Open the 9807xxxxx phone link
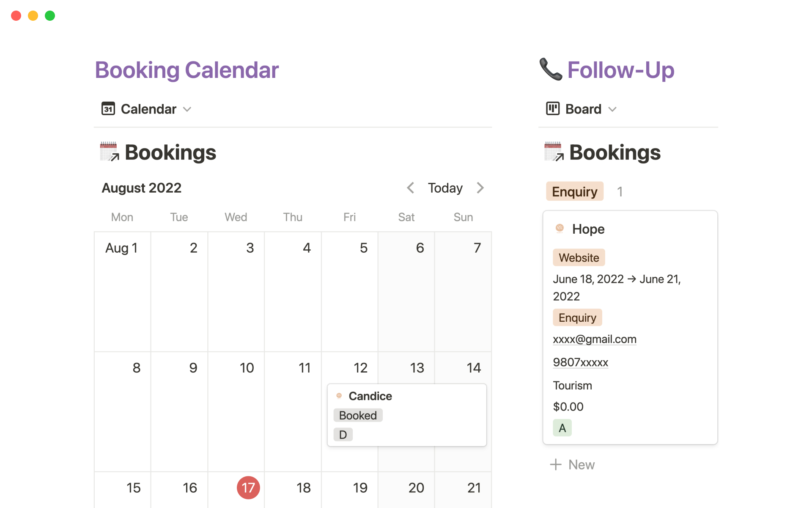The width and height of the screenshot is (812, 508). (x=580, y=362)
